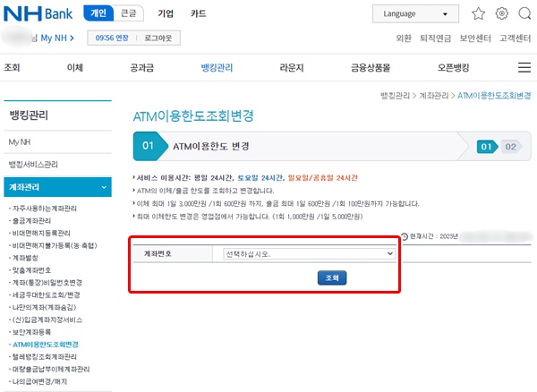Click the 계좌번호 field label
The width and height of the screenshot is (537, 392).
pyautogui.click(x=158, y=253)
